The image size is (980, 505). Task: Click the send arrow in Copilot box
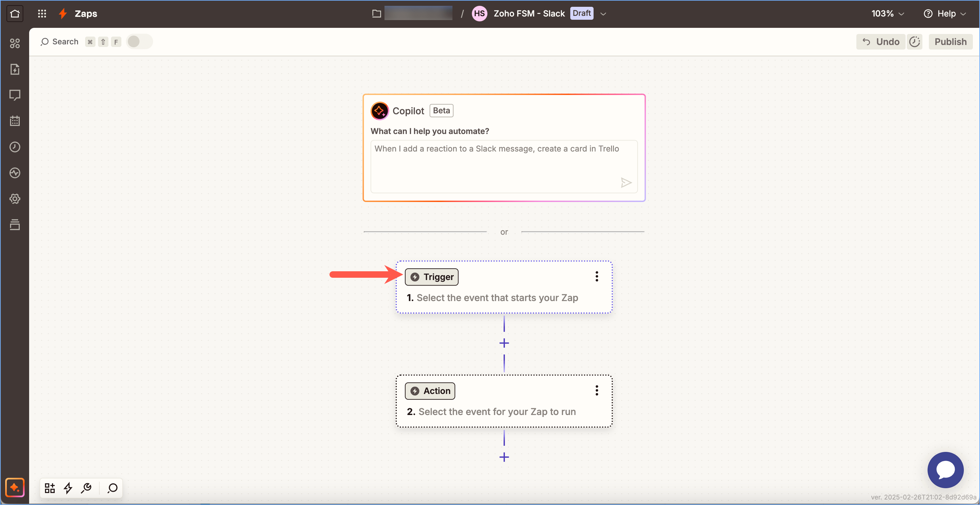click(x=626, y=183)
